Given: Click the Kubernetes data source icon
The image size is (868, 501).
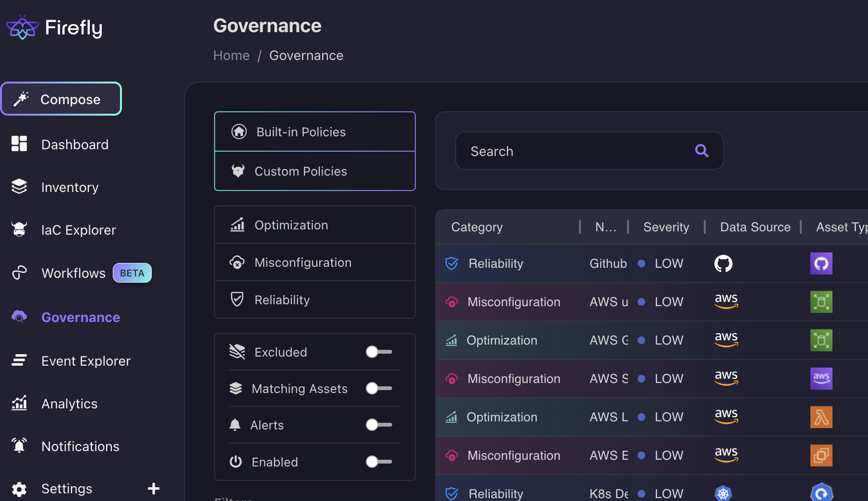Looking at the screenshot, I should [x=723, y=493].
